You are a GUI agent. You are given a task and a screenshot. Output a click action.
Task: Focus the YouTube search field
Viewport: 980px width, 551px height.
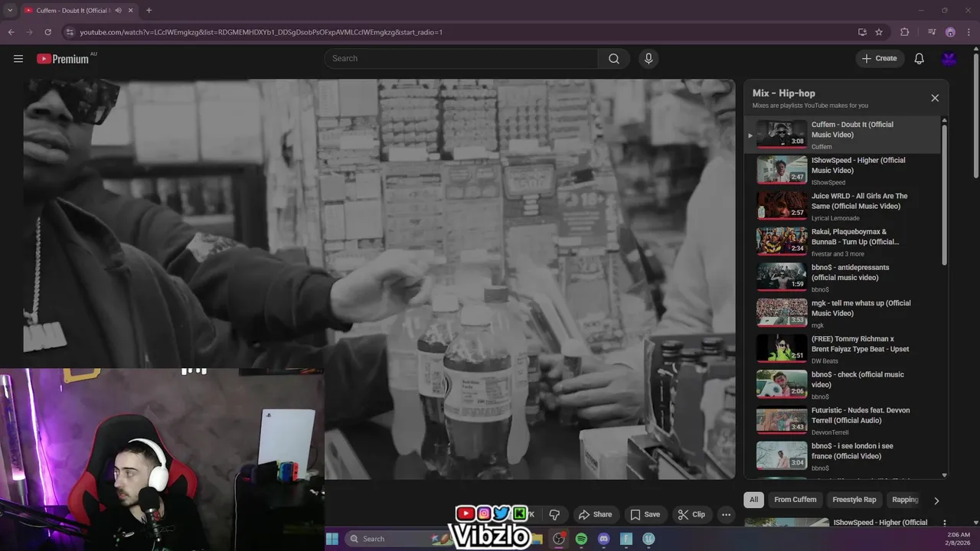pyautogui.click(x=462, y=59)
